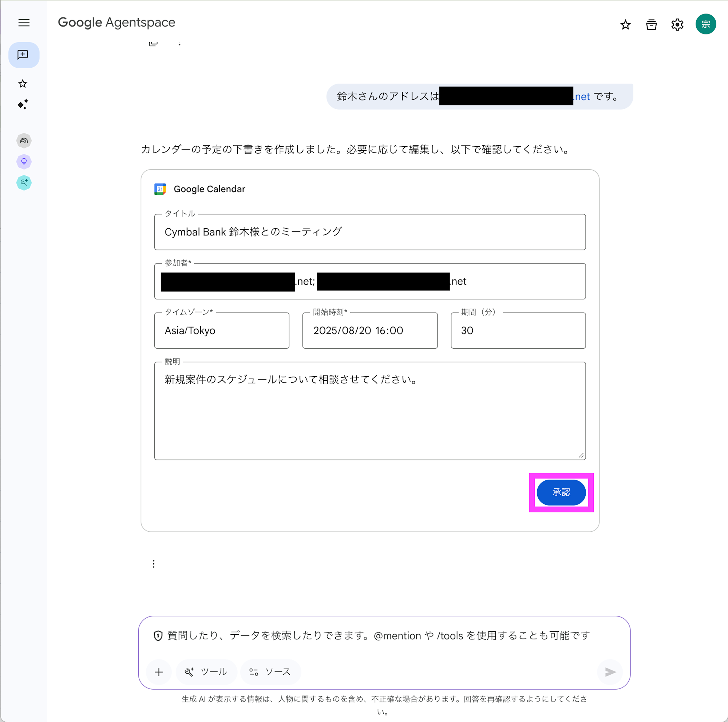The width and height of the screenshot is (728, 722).
Task: Open the sidebar star favorites icon
Action: click(x=23, y=83)
